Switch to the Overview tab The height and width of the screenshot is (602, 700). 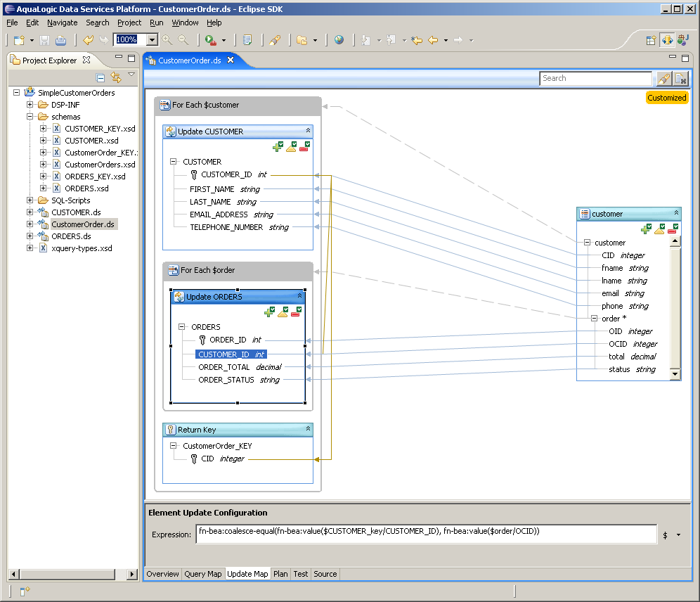pyautogui.click(x=162, y=574)
